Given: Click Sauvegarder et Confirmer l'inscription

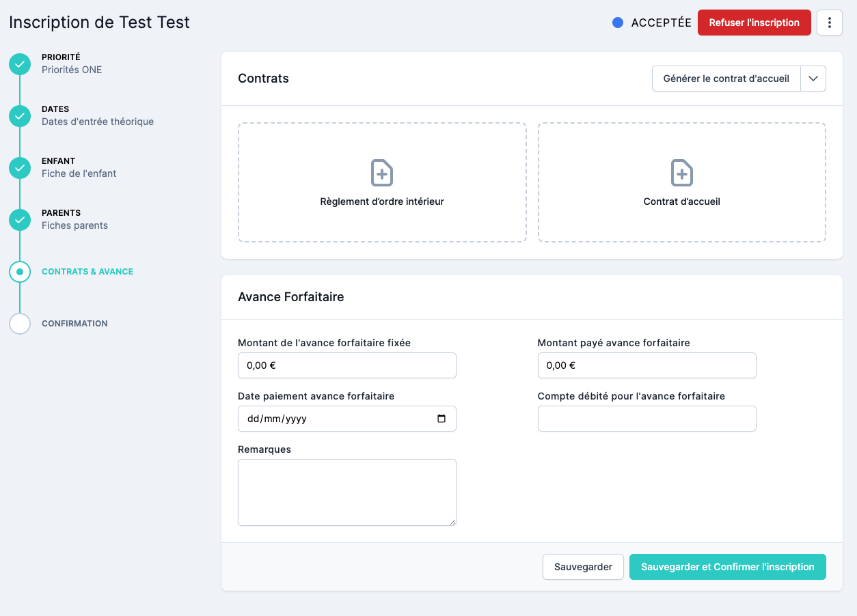Looking at the screenshot, I should 727,567.
